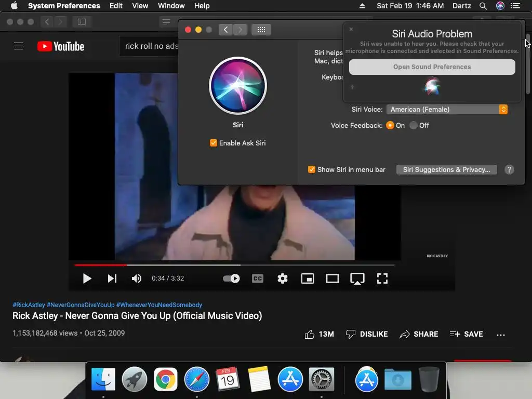Screen dimensions: 532x399
Task: Click SAVE to playlist button
Action: click(466, 334)
